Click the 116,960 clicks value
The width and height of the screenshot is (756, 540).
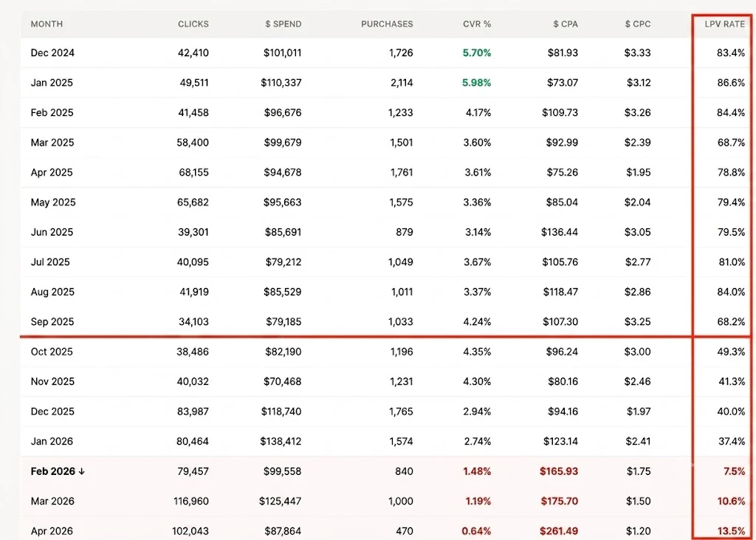coord(191,502)
